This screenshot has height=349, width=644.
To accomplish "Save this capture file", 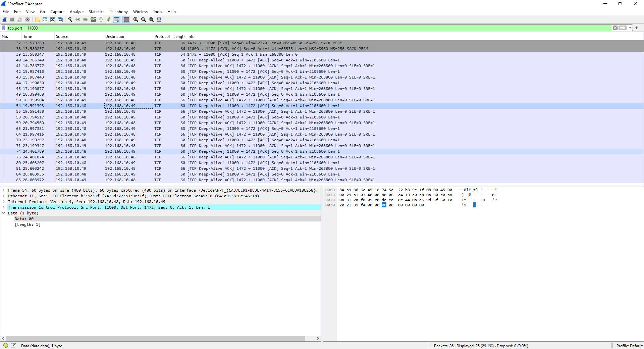I will point(45,19).
